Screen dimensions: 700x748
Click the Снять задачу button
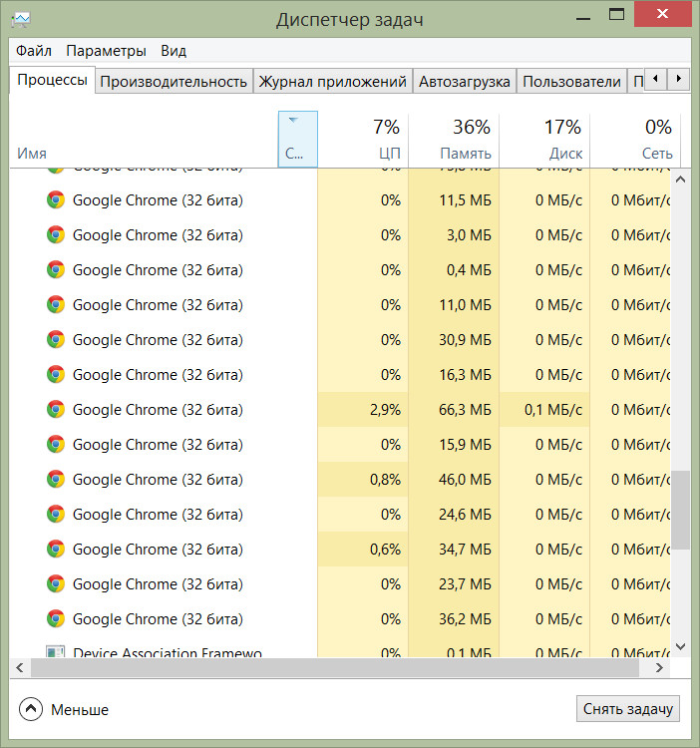tap(628, 709)
